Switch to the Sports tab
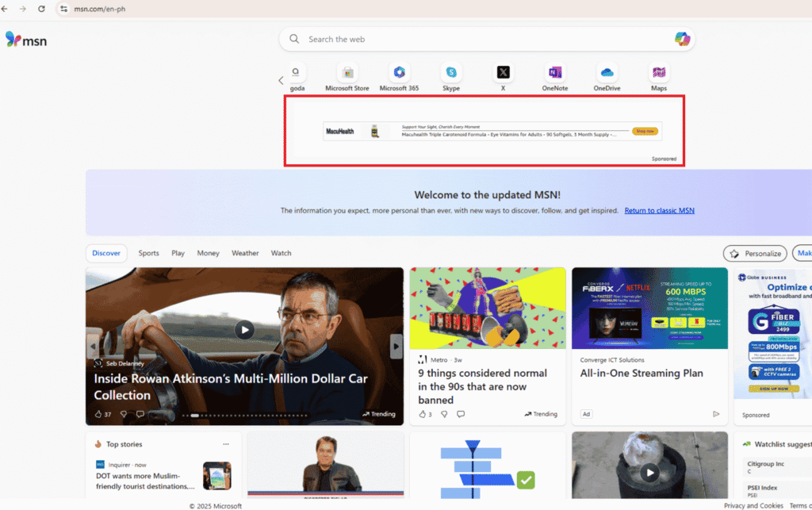 (x=148, y=252)
